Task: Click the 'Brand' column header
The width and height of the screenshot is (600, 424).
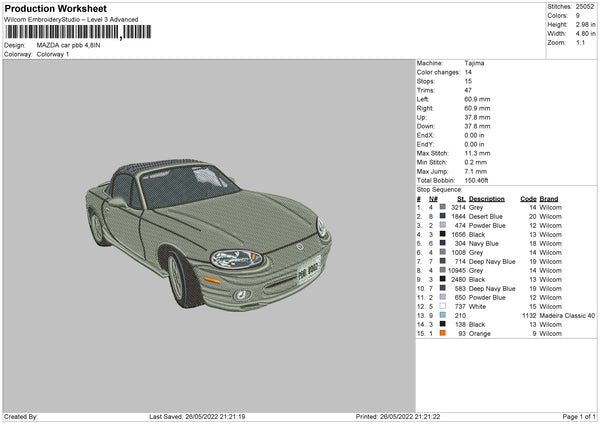Action: tap(549, 199)
